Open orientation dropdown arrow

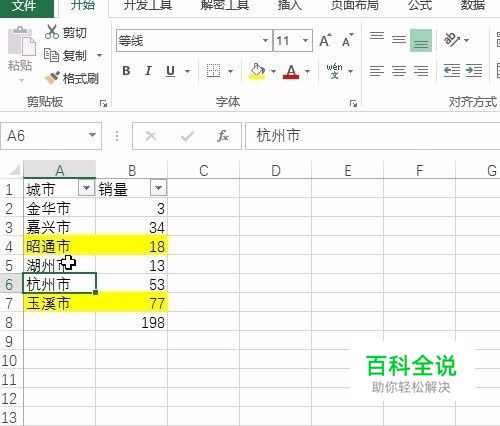point(467,40)
